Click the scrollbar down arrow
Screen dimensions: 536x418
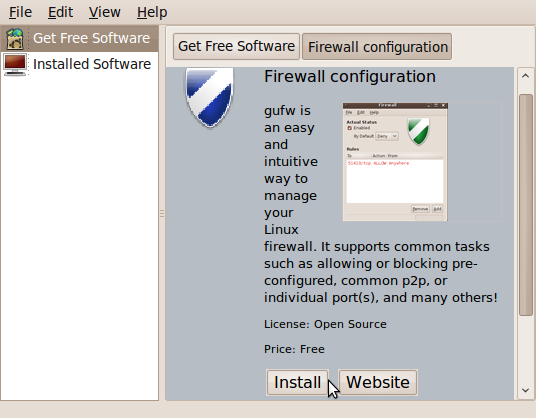525,390
